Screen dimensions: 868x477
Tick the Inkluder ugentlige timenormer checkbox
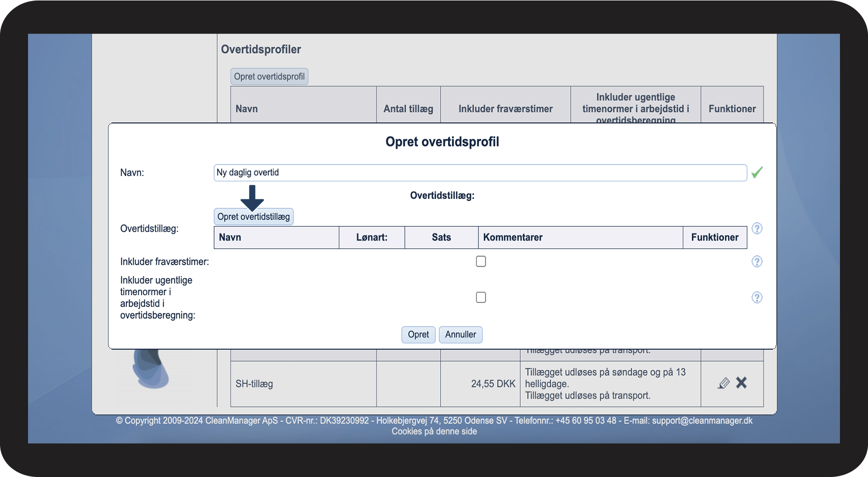point(481,297)
